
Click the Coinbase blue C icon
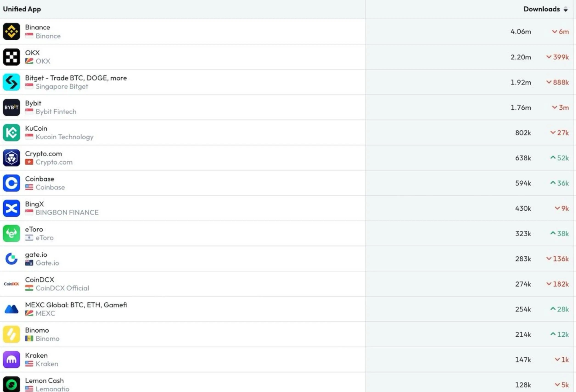click(x=11, y=183)
